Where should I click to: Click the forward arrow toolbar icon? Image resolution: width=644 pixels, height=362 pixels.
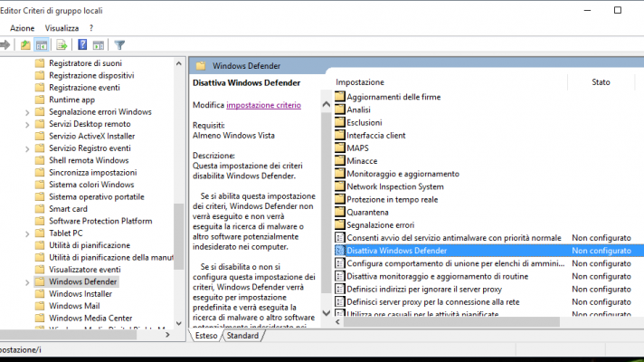(x=5, y=44)
